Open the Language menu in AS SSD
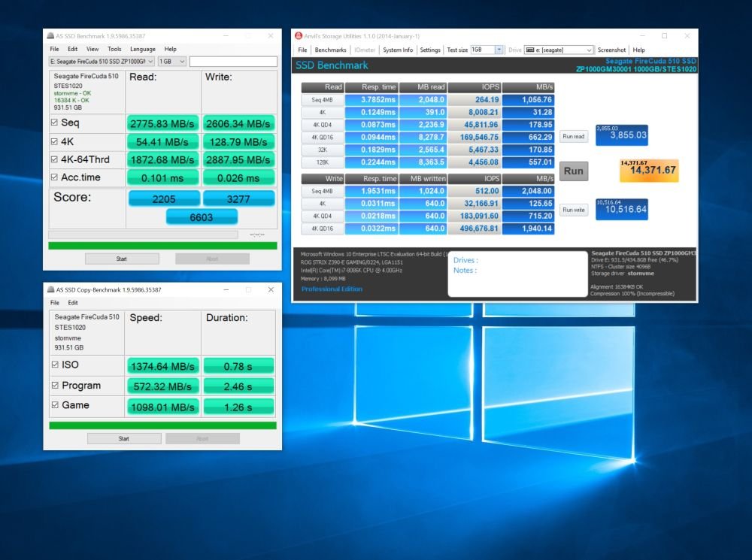The width and height of the screenshot is (752, 560). [142, 49]
